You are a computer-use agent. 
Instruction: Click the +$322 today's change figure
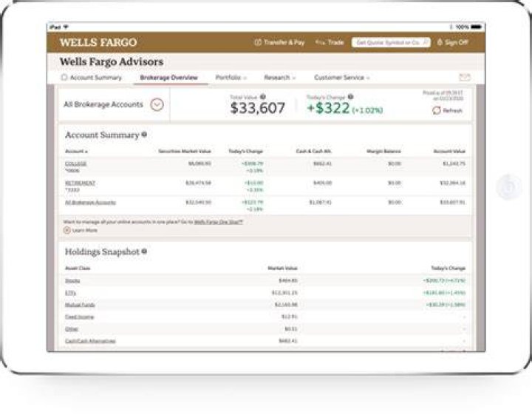(328, 108)
